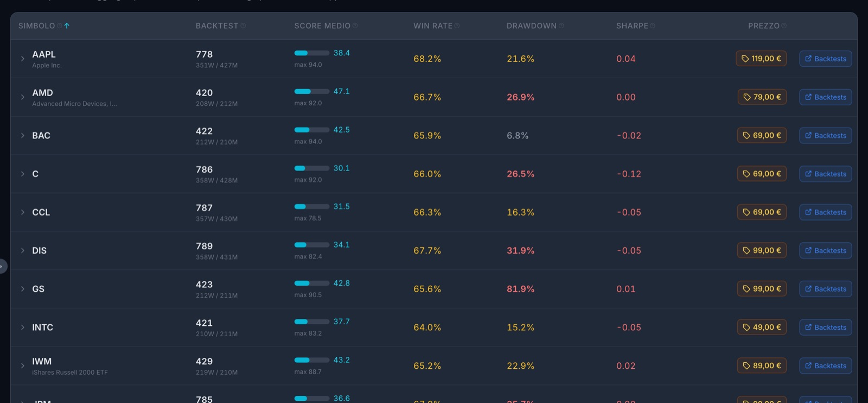Click the 0.04 Sharpe value for AAPL
This screenshot has width=868, height=403.
[626, 59]
